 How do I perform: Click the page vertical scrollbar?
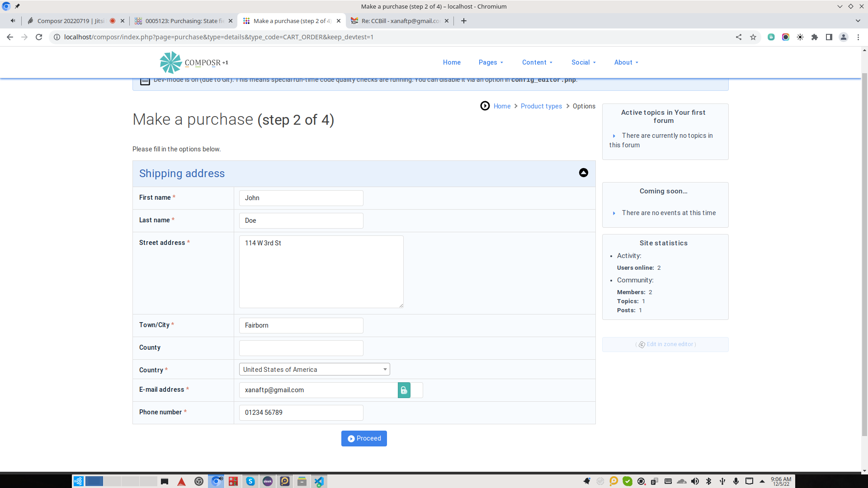tap(864, 253)
